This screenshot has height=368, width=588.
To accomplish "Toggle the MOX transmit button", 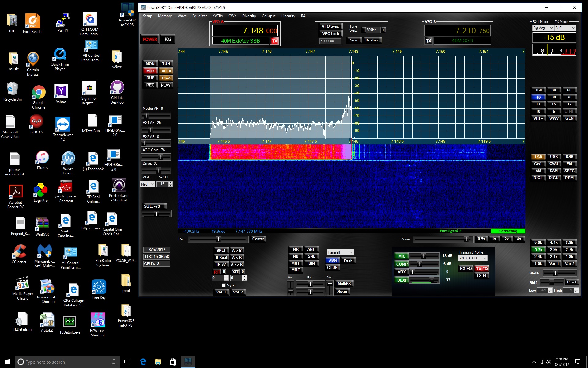I will (x=150, y=71).
